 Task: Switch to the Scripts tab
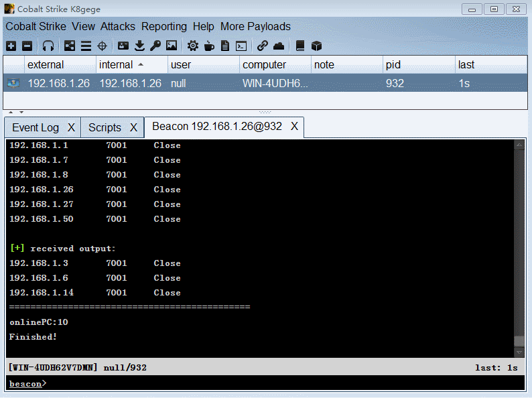(x=105, y=127)
